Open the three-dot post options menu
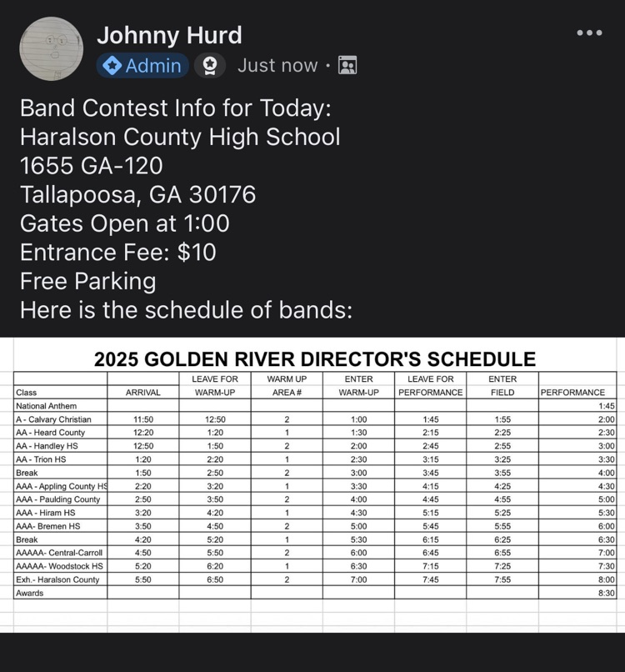Image resolution: width=625 pixels, height=672 pixels. 590,33
